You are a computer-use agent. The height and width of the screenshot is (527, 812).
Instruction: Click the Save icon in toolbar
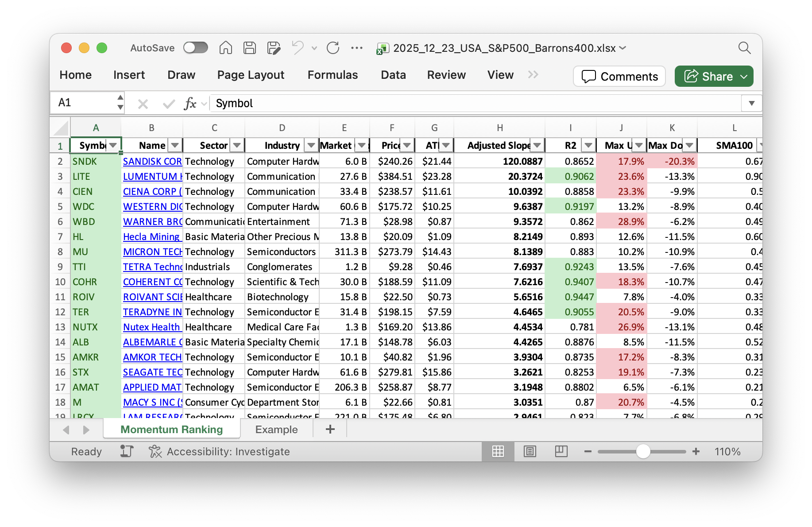250,48
